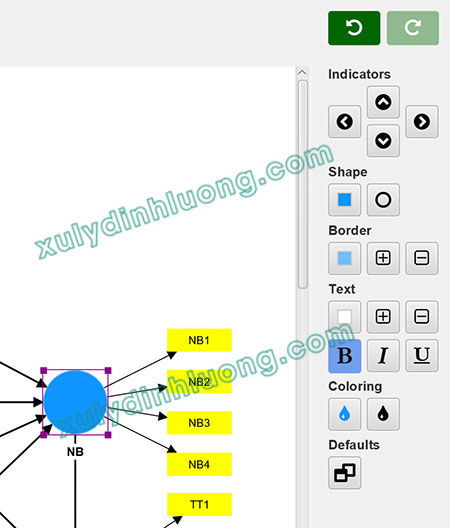Select the blue square shape
This screenshot has width=450, height=528.
tap(345, 200)
